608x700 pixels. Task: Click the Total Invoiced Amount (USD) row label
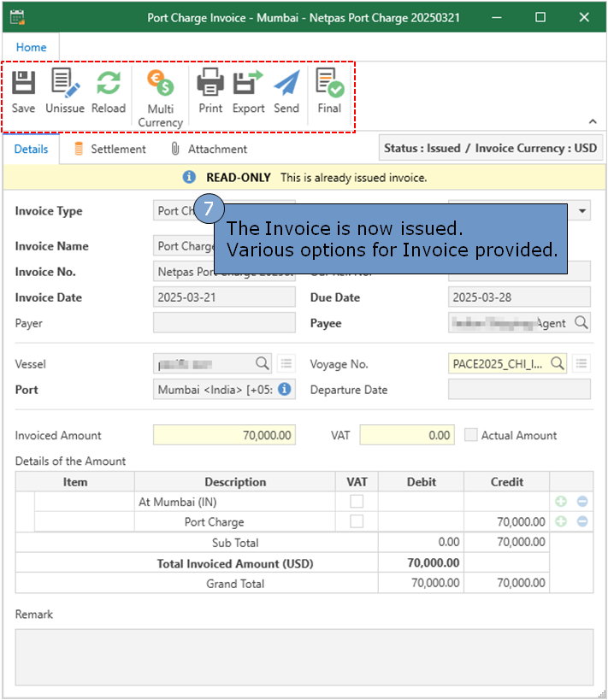click(x=235, y=563)
